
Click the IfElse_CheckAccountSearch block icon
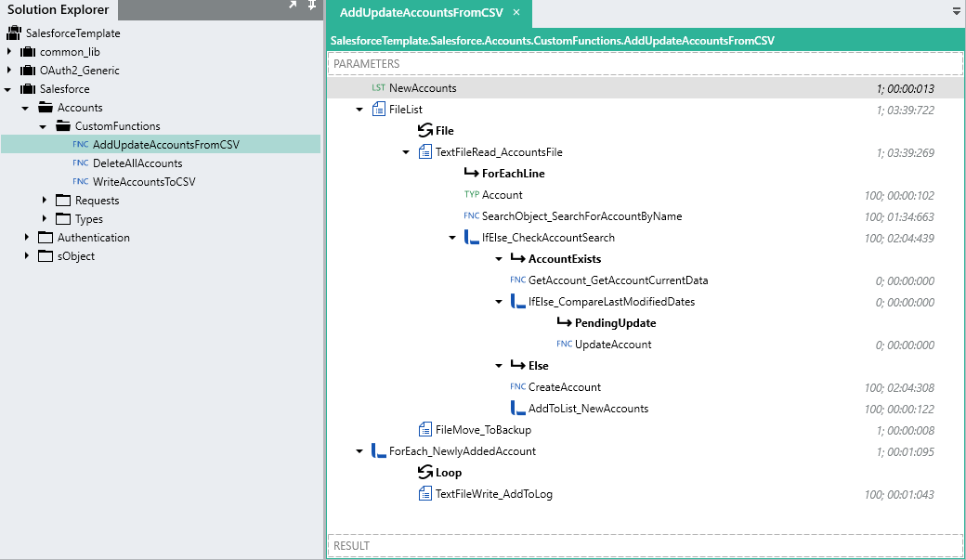pyautogui.click(x=472, y=238)
